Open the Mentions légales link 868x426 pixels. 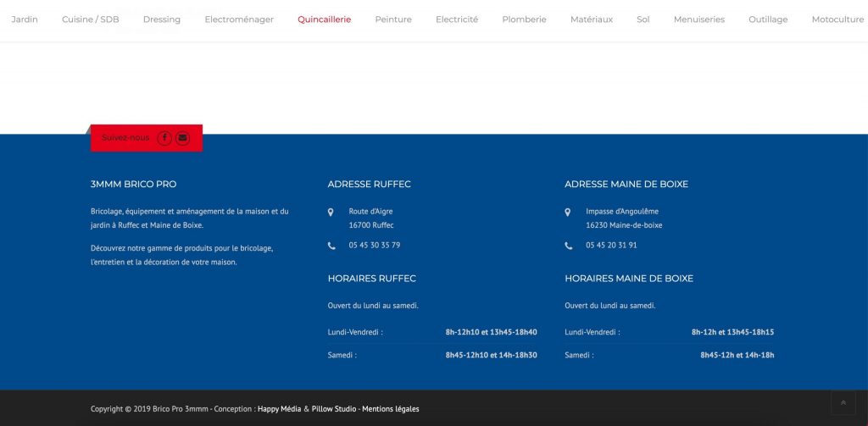(390, 409)
